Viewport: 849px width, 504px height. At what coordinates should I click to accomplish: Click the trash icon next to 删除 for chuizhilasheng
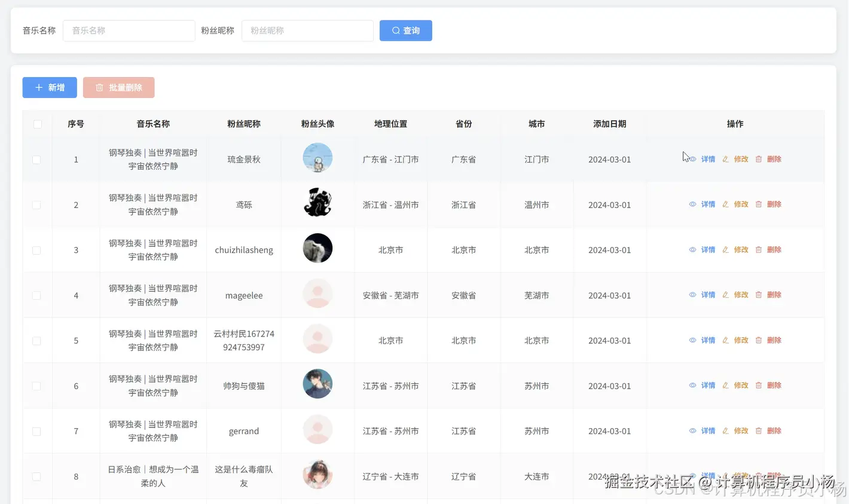(759, 249)
